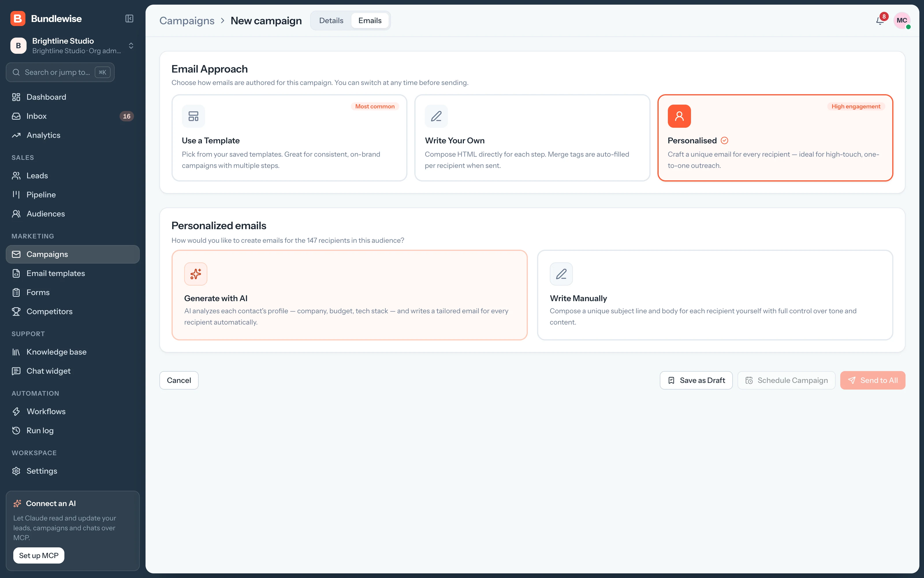Click the Set up MCP button

click(39, 555)
